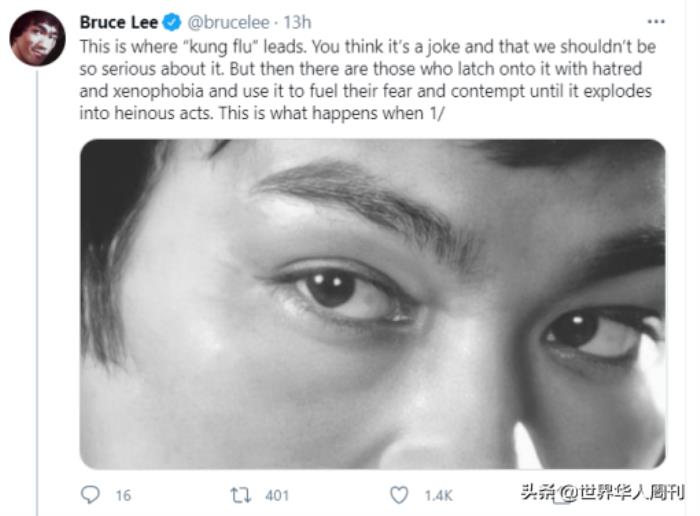The height and width of the screenshot is (516, 700).
Task: Click the 头条 @世界华人周刊 watermark
Action: pos(602,491)
